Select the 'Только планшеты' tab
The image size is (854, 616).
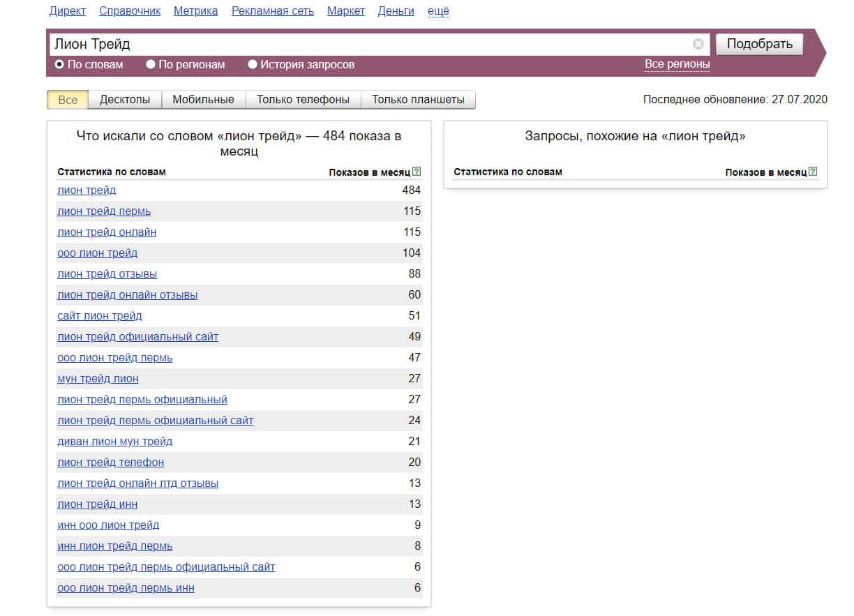pos(418,100)
